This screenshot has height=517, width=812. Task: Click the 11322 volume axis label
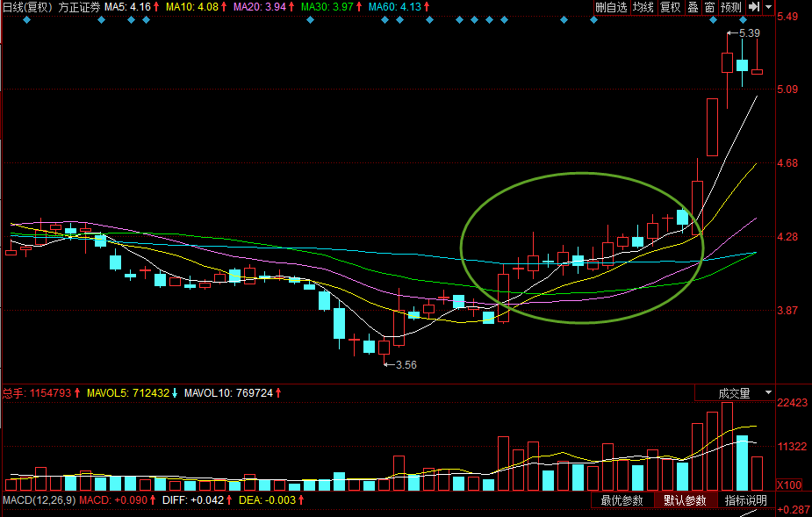pyautogui.click(x=793, y=447)
